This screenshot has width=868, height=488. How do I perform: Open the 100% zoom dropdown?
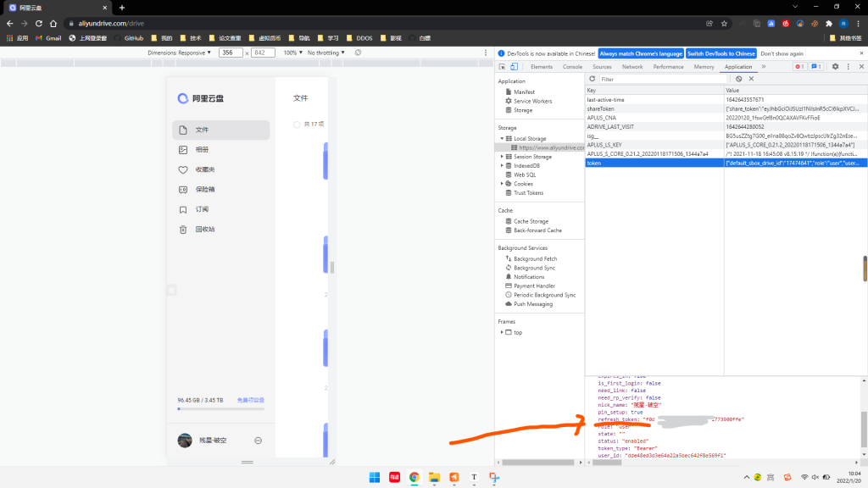[292, 53]
